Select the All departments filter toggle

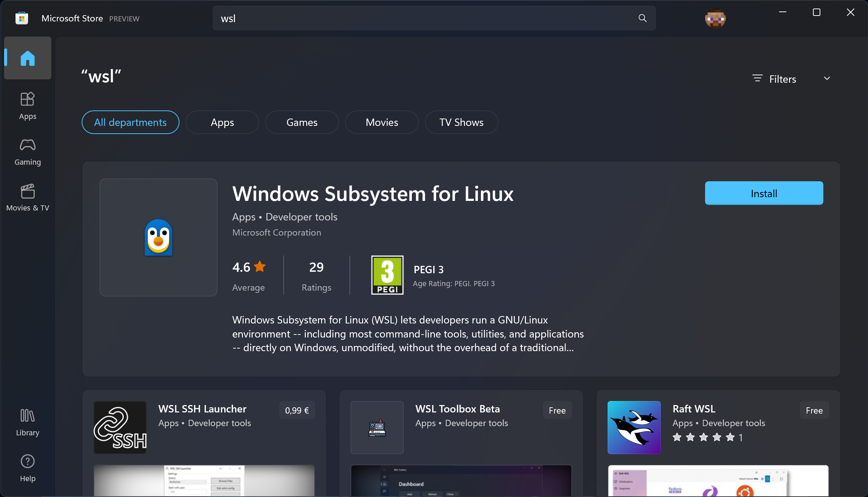pos(130,122)
